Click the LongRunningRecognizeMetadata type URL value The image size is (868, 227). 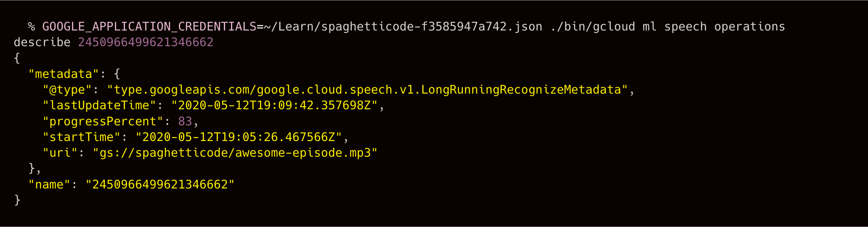tap(367, 90)
